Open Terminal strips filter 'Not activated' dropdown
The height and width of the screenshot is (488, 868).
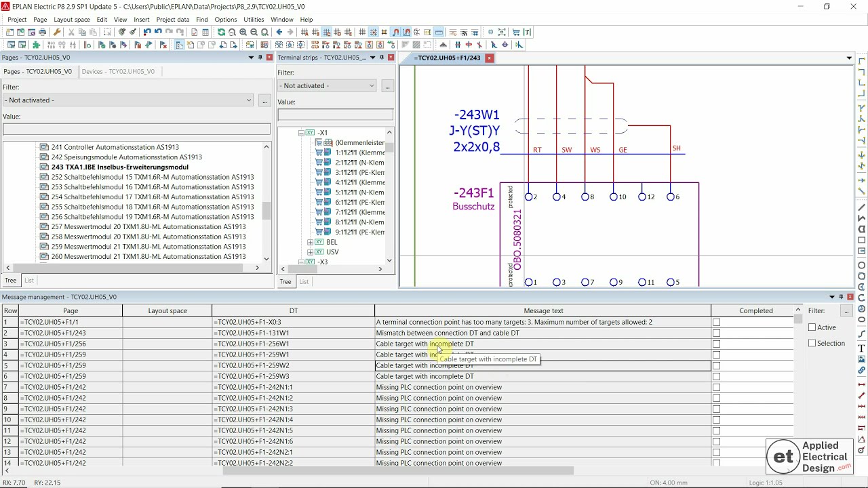(326, 86)
